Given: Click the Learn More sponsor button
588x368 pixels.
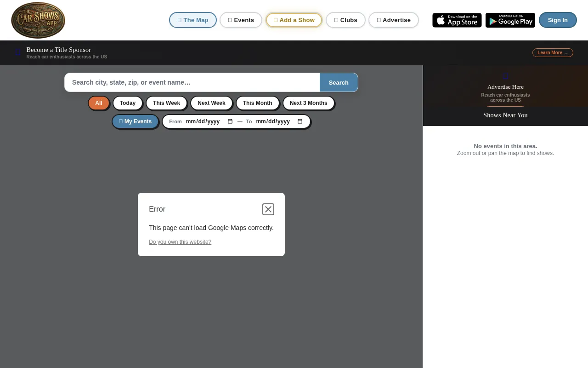Looking at the screenshot, I should [553, 52].
